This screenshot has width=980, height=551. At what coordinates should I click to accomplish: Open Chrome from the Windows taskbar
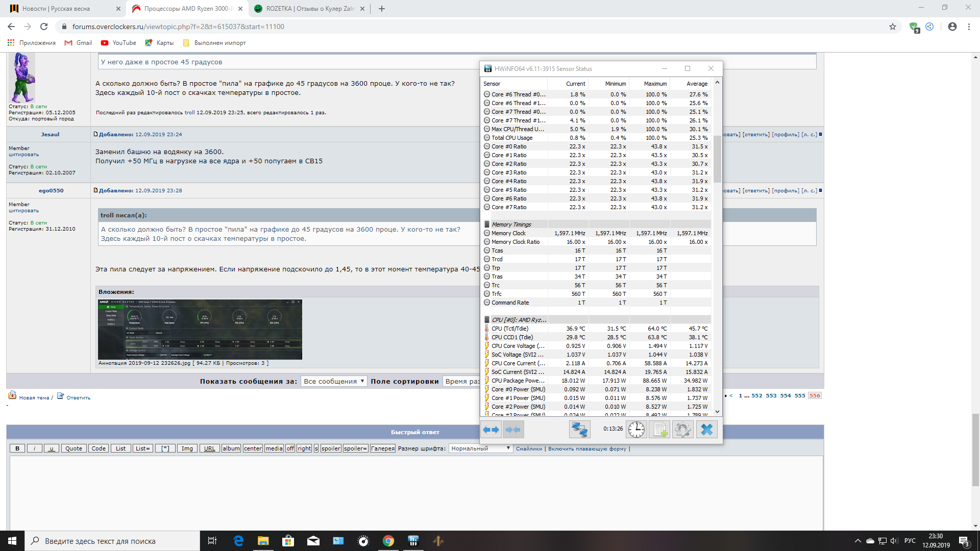388,541
